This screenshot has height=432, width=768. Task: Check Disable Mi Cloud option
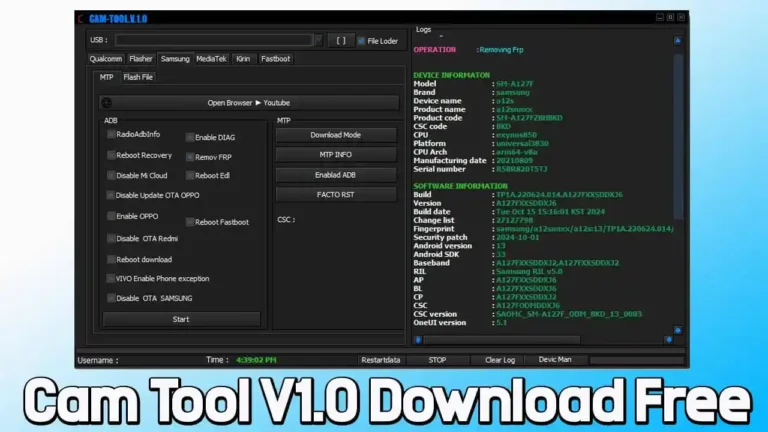tap(111, 175)
